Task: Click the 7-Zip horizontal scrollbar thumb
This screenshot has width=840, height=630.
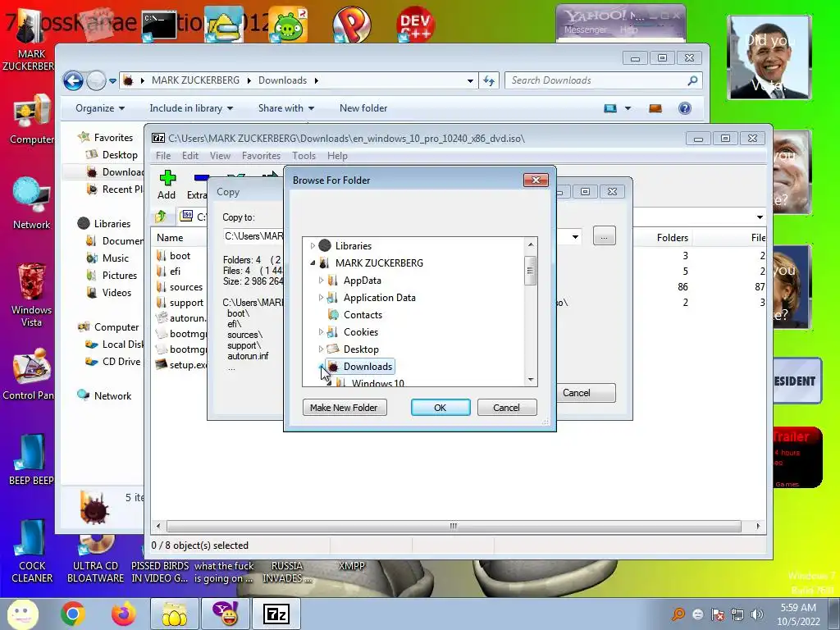Action: [454, 526]
